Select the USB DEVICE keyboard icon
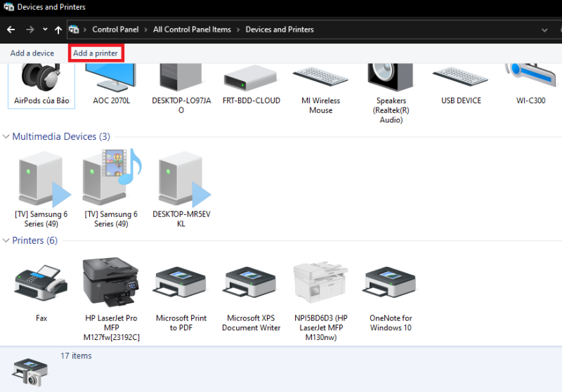 click(x=461, y=77)
